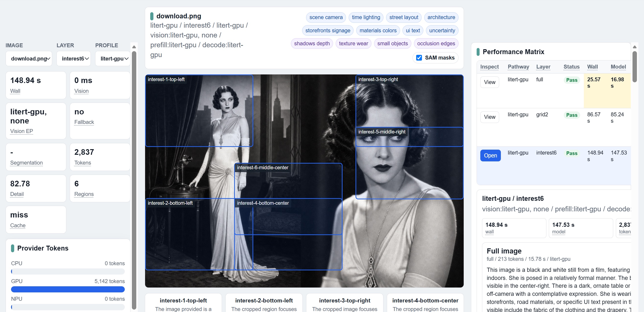644x312 pixels.
Task: Select the street layout tag
Action: click(403, 17)
